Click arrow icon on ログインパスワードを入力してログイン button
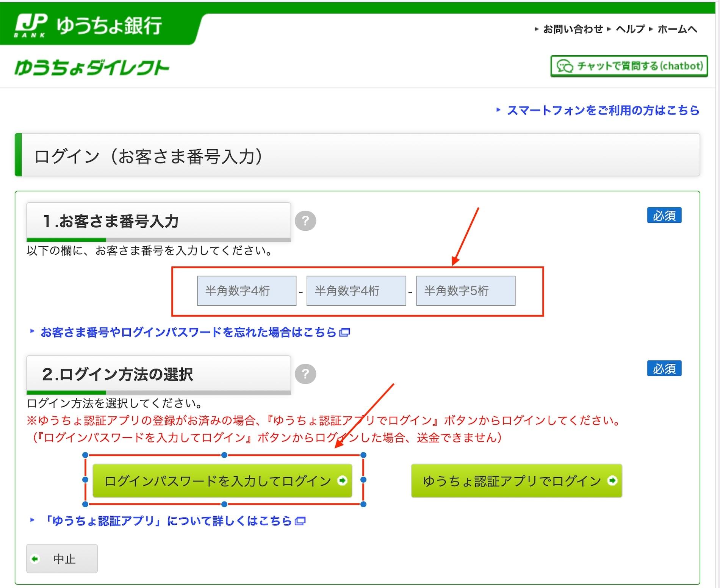This screenshot has width=720, height=588. 342,481
